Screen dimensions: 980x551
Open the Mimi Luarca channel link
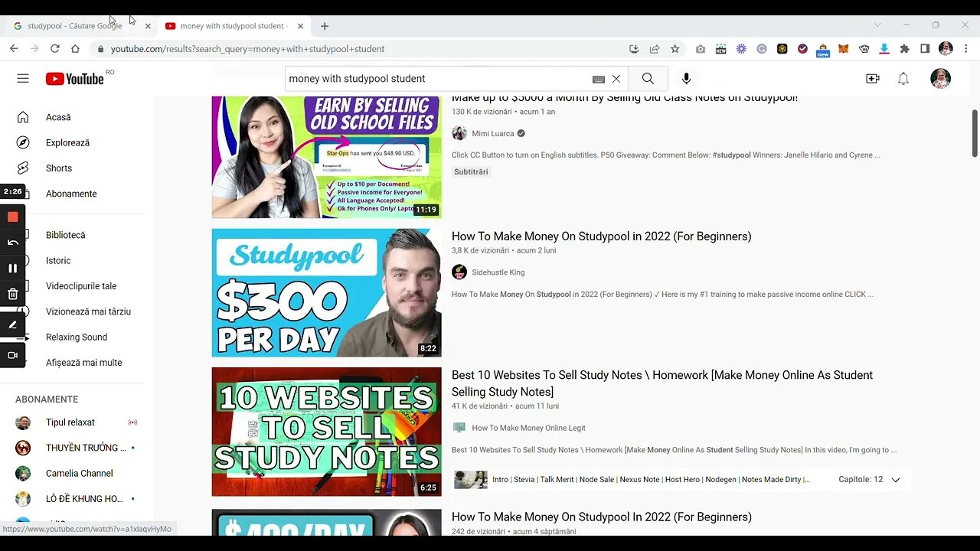(493, 133)
